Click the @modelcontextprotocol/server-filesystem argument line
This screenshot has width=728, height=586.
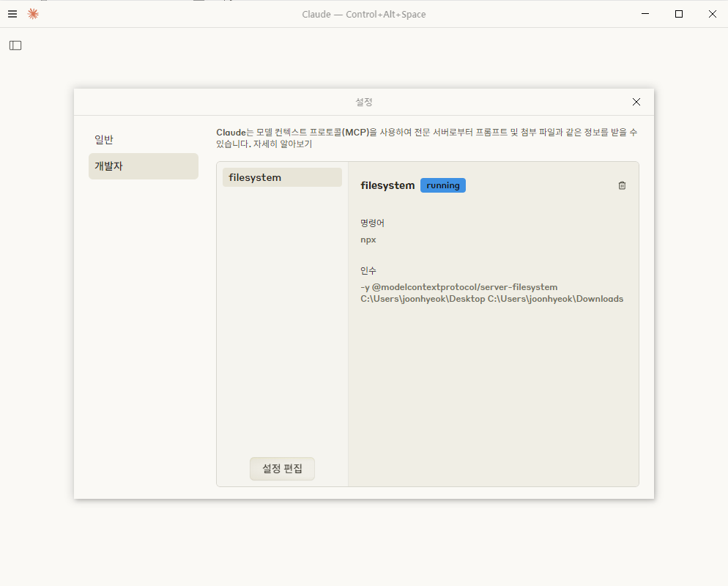pos(459,287)
